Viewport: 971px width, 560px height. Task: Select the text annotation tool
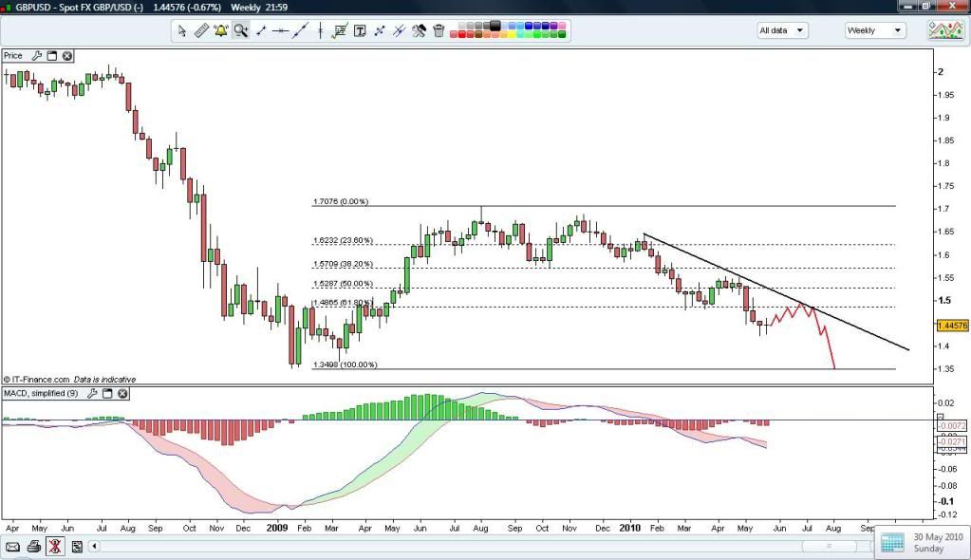pos(360,30)
